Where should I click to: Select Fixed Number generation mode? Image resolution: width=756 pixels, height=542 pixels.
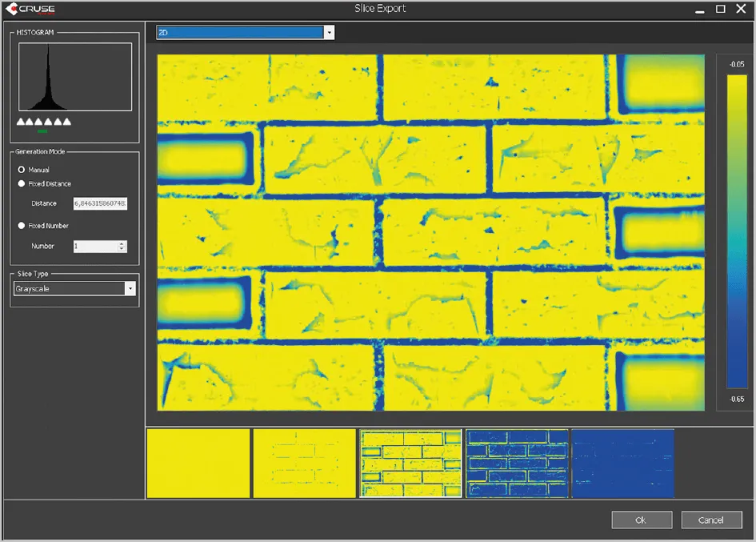click(x=22, y=226)
